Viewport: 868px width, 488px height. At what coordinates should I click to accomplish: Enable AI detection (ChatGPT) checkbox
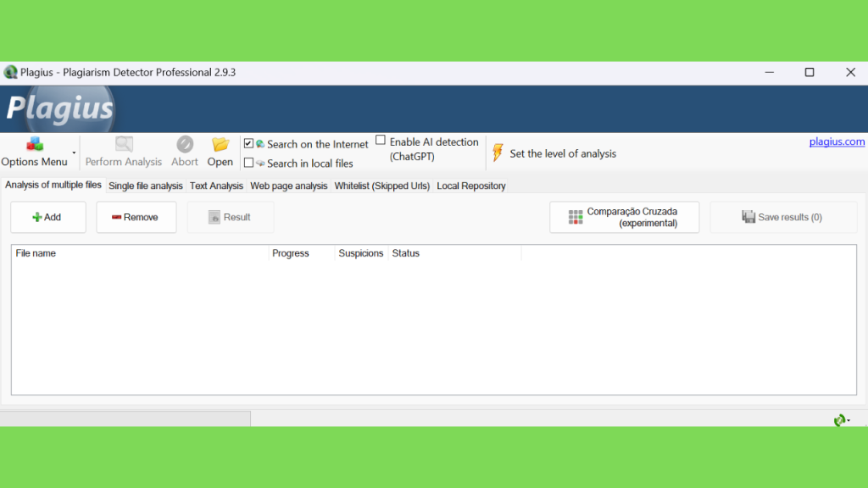point(381,141)
